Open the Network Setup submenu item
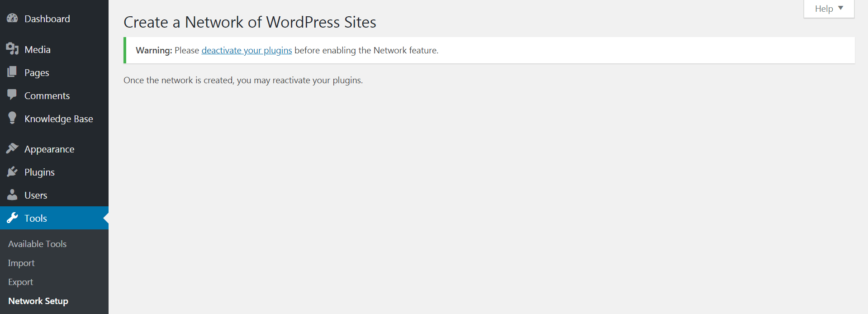The height and width of the screenshot is (314, 868). 38,301
